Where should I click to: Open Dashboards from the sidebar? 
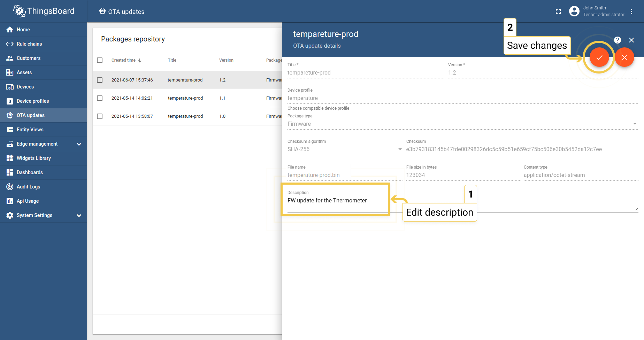(x=30, y=172)
